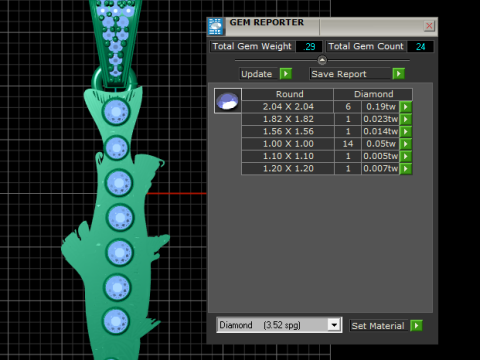
Task: Select the 1.56 X 1.56 size cell
Action: pyautogui.click(x=288, y=132)
